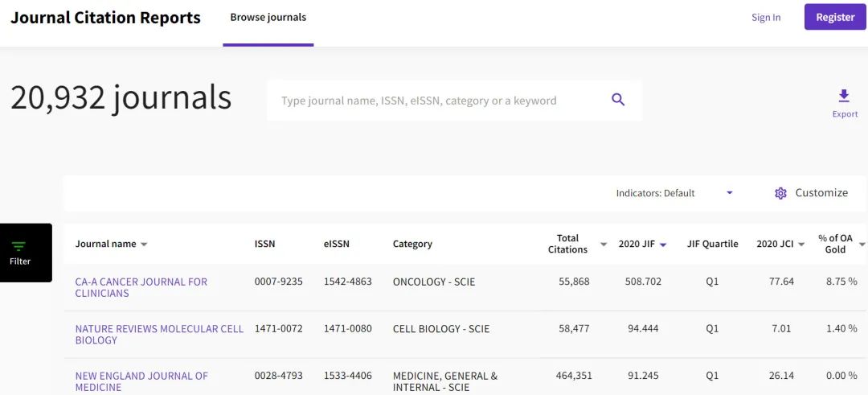Select JCI value 77.64

pyautogui.click(x=782, y=282)
